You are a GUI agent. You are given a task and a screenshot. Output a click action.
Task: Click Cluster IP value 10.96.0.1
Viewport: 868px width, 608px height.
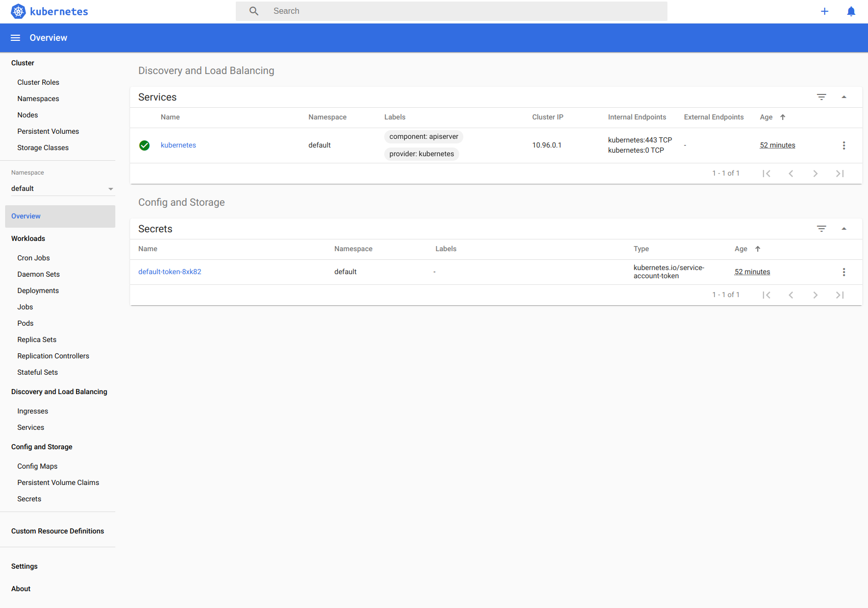pos(547,145)
